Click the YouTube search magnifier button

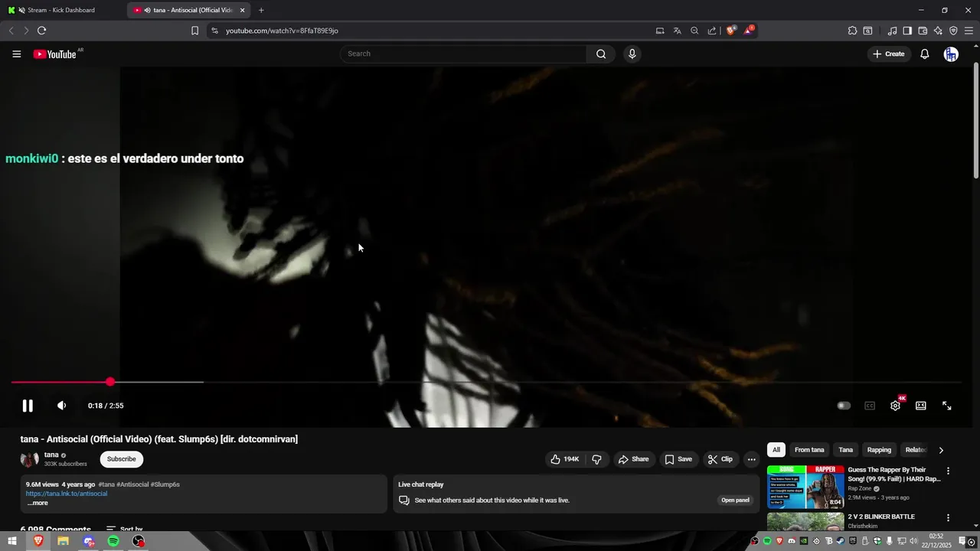pyautogui.click(x=601, y=54)
